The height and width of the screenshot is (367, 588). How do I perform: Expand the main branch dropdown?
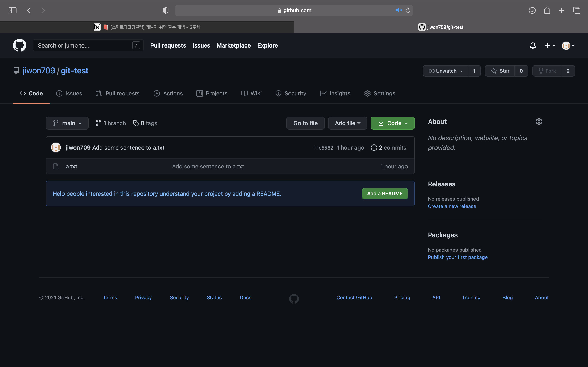point(67,123)
